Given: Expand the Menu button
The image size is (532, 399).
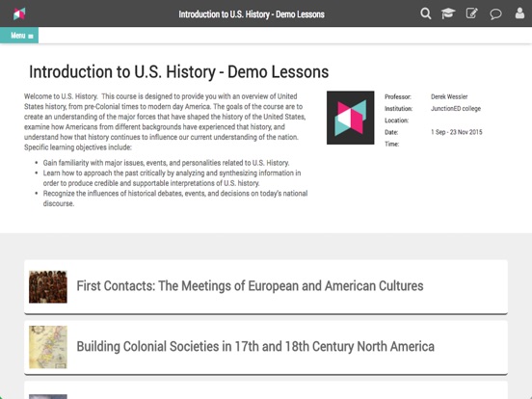Looking at the screenshot, I should 19,36.
